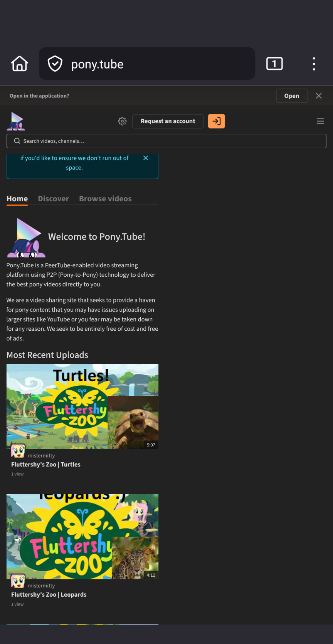Click Fluttershy's Zoo | Turtles title

point(46,465)
